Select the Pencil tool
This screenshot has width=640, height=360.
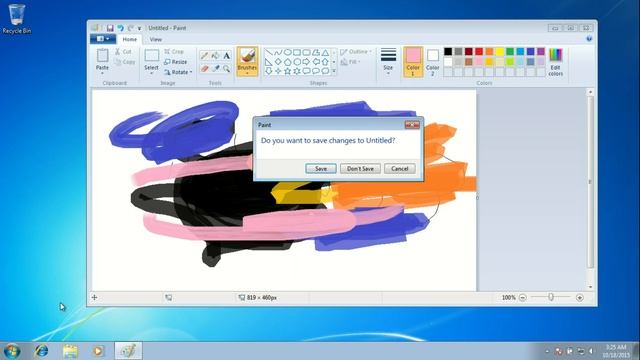coord(204,56)
